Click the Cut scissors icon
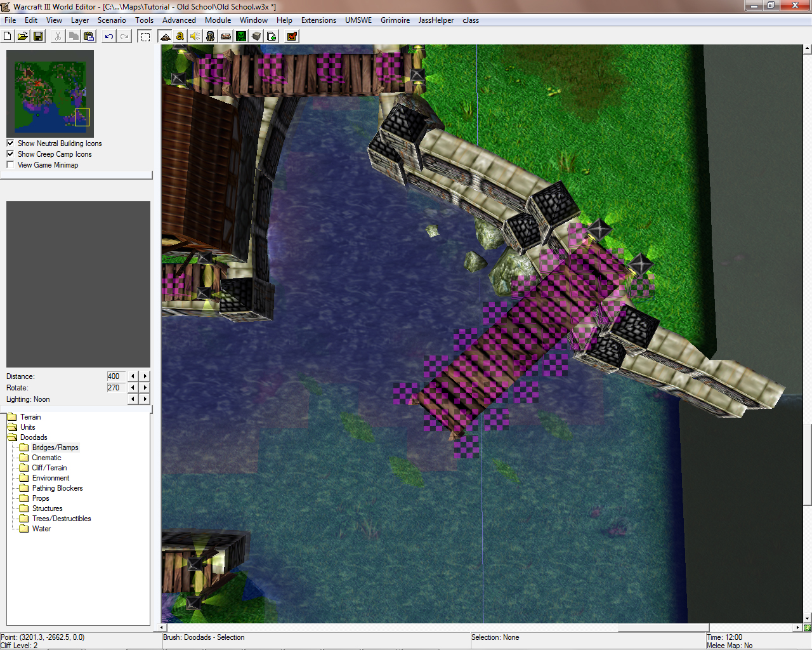 (58, 36)
